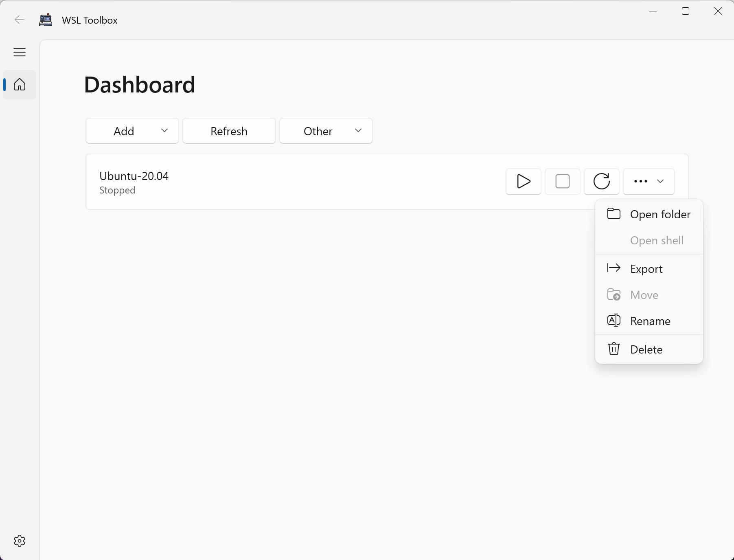
Task: Open the hamburger navigation menu
Action: pyautogui.click(x=20, y=52)
